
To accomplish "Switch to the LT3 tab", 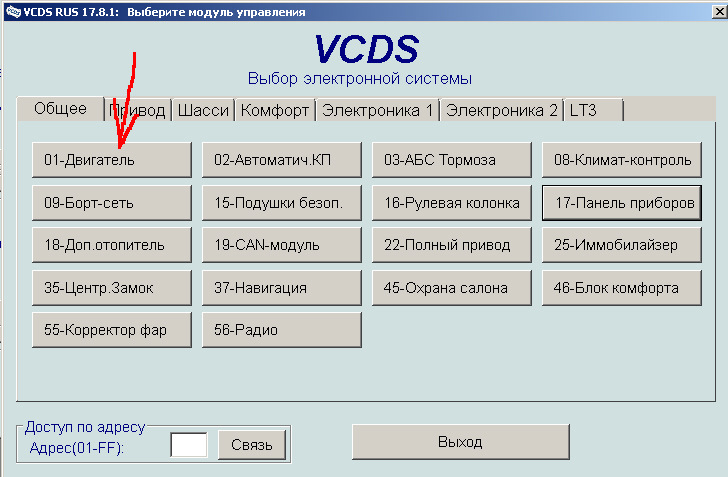I will pos(593,111).
